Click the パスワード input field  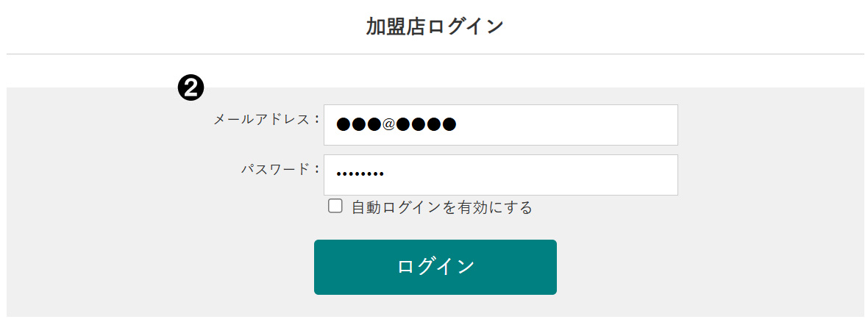500,175
